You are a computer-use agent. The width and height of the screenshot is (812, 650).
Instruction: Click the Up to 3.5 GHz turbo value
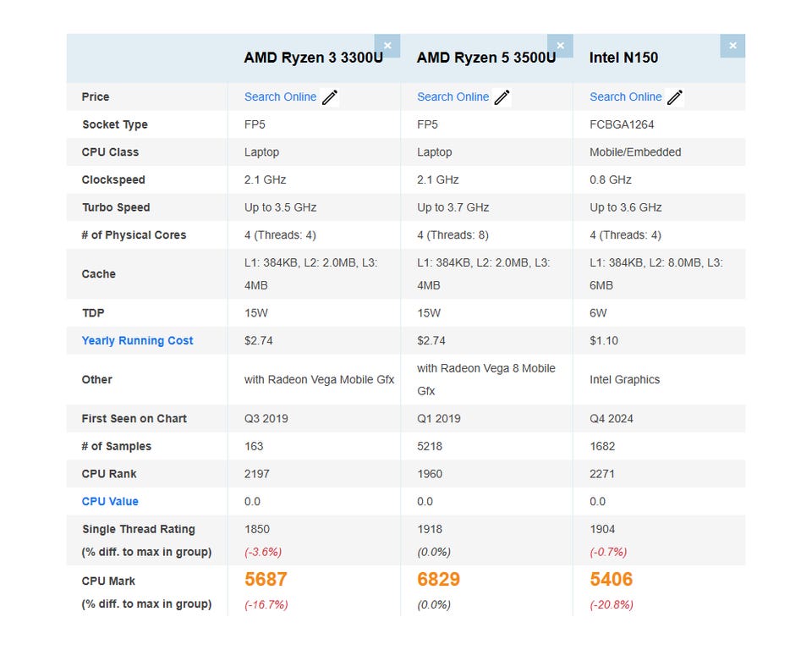click(x=280, y=207)
